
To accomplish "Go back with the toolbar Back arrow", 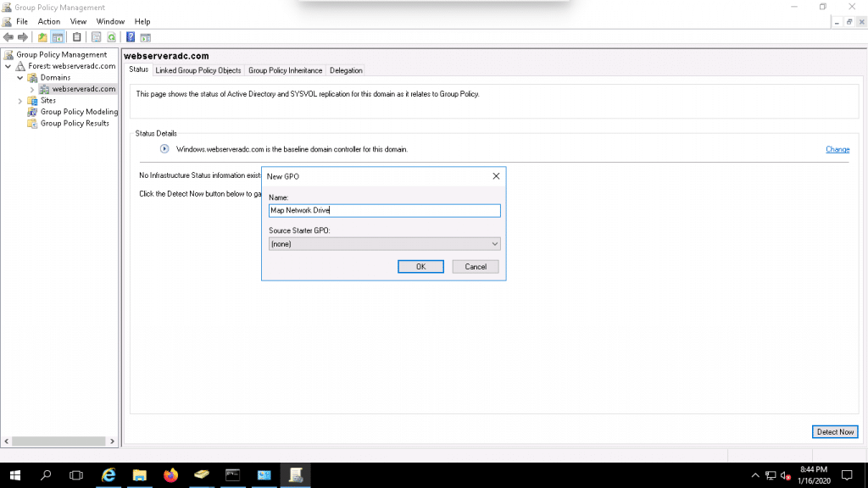I will 8,37.
